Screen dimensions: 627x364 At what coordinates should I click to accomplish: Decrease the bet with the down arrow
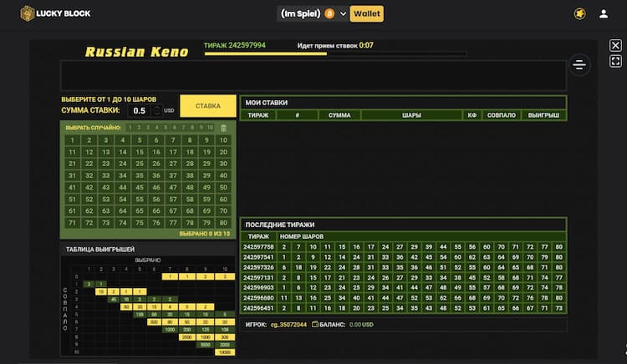[x=157, y=114]
